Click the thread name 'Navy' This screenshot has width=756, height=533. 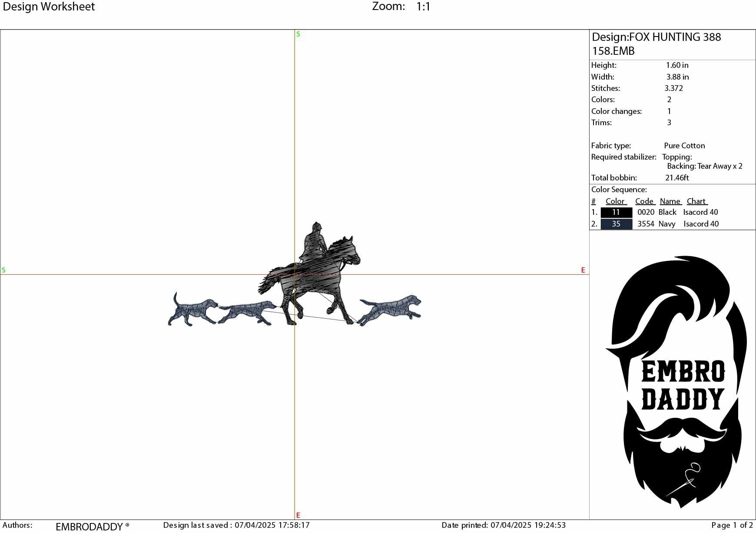pyautogui.click(x=667, y=224)
